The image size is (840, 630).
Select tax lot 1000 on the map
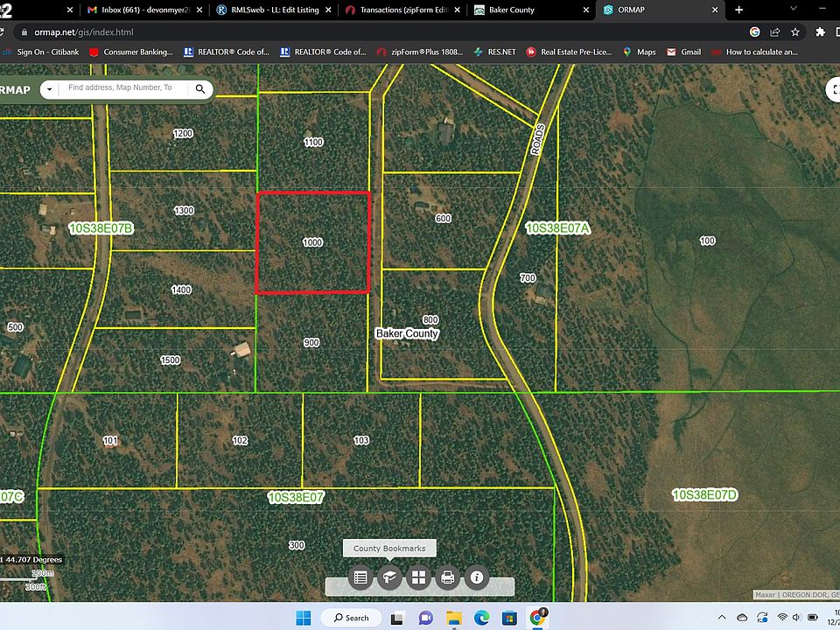tap(312, 242)
